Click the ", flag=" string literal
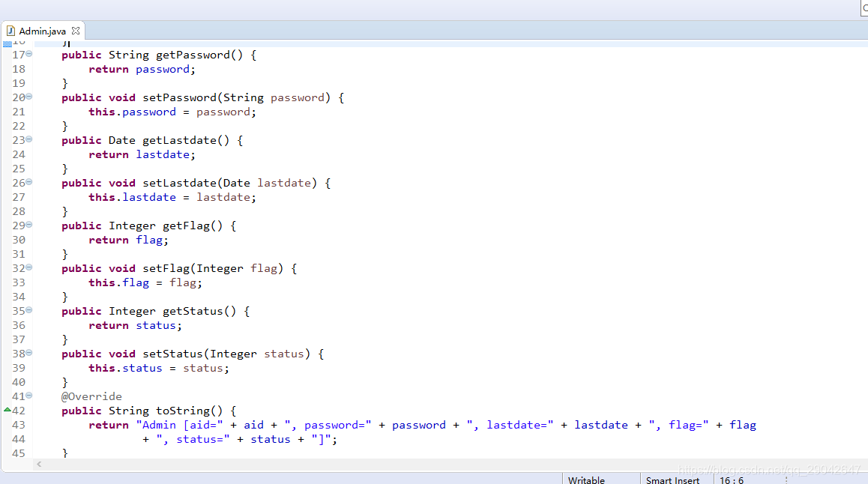Viewport: 868px width, 484px height. click(x=678, y=426)
